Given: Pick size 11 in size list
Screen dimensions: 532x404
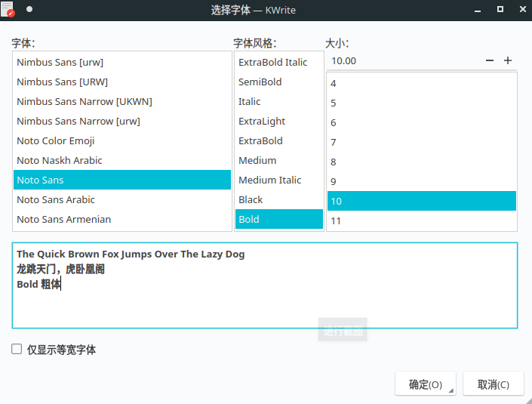Looking at the screenshot, I should (422, 221).
